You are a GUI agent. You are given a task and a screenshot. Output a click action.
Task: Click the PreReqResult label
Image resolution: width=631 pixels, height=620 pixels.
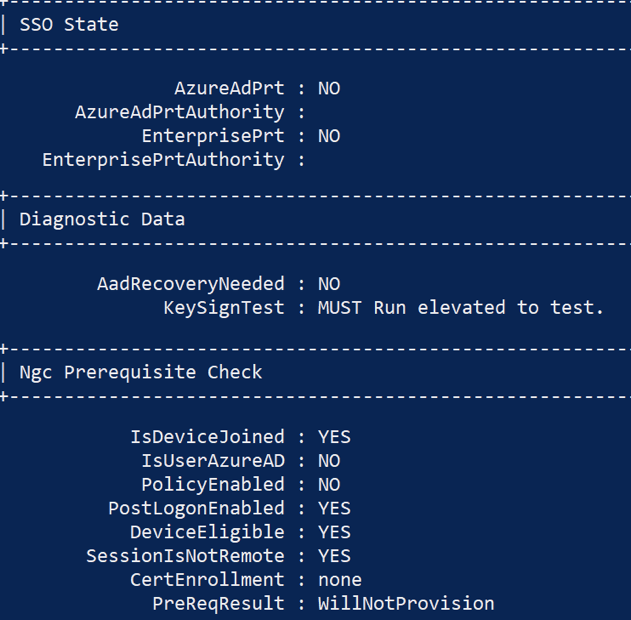pos(218,604)
